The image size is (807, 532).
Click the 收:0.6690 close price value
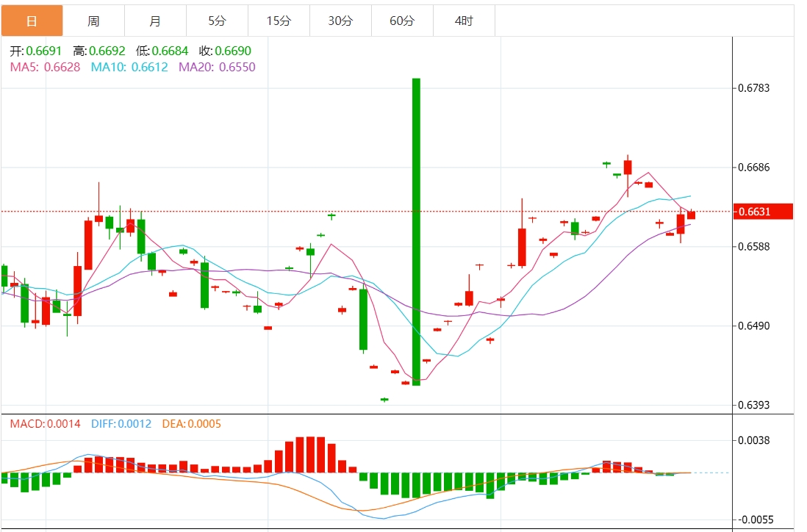(225, 51)
